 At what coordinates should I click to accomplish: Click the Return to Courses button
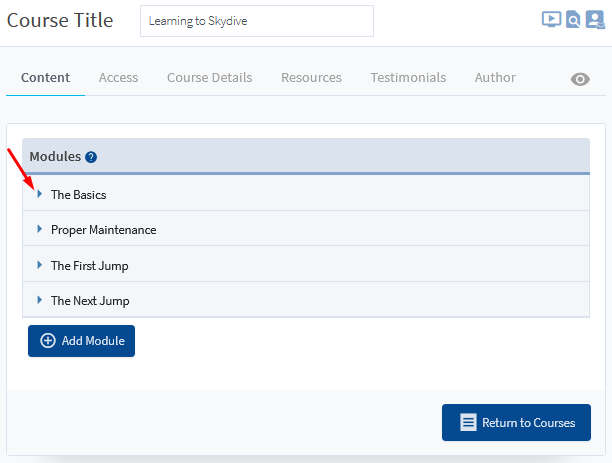click(516, 422)
